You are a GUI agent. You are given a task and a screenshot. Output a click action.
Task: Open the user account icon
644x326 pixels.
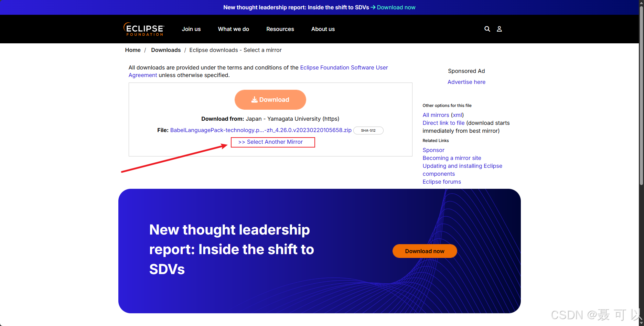pyautogui.click(x=499, y=29)
